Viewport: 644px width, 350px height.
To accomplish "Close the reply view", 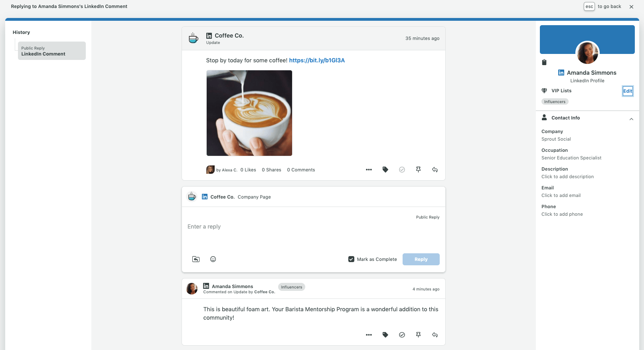I will (631, 7).
